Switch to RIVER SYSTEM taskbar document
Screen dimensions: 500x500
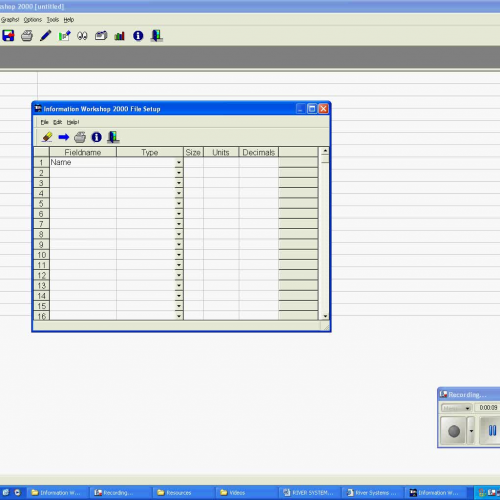point(309,492)
